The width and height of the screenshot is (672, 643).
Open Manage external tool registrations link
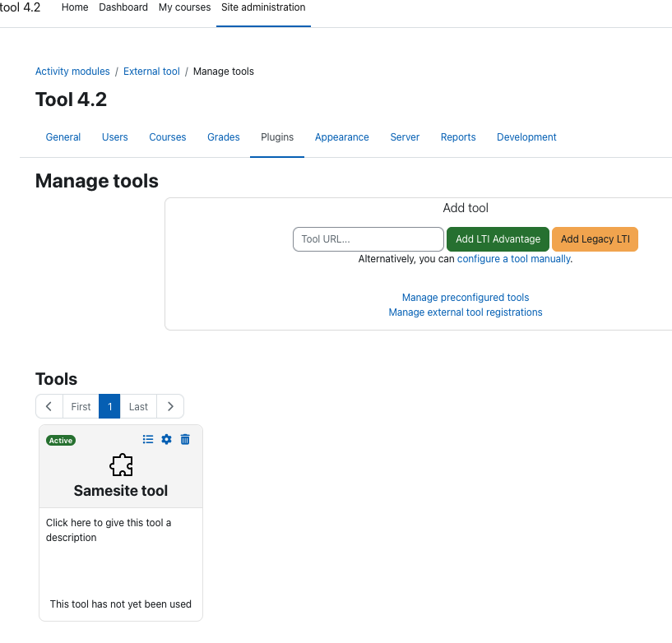466,312
